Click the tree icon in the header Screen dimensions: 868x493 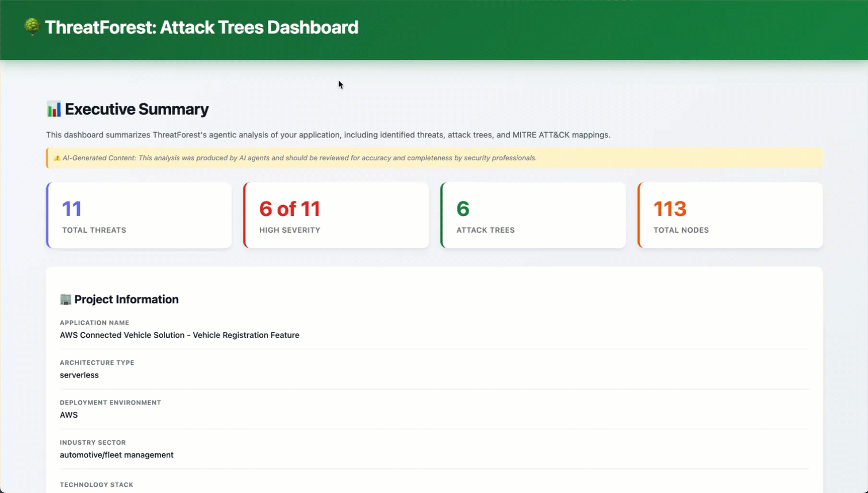tap(32, 26)
